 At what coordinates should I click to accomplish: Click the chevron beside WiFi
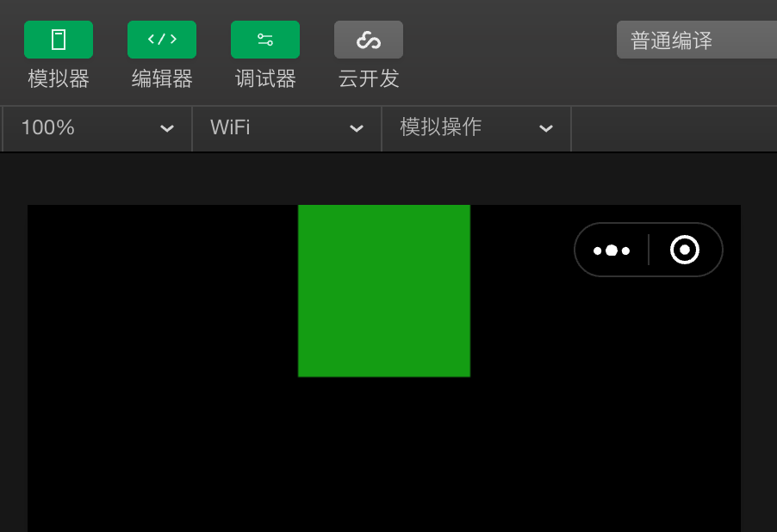pos(356,128)
